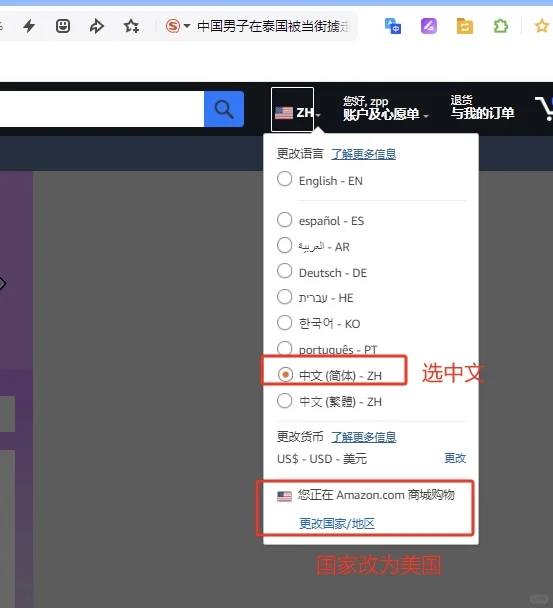Open 了解更多信息 link beside 更改语言
Image resolution: width=553 pixels, height=608 pixels.
(x=363, y=154)
